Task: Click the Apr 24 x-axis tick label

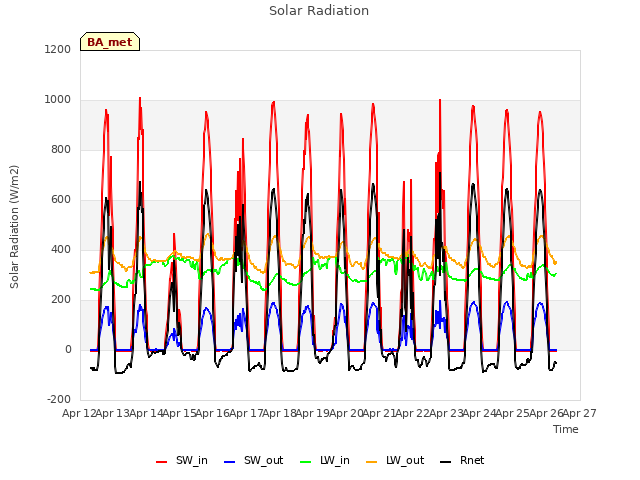Action: point(479,413)
